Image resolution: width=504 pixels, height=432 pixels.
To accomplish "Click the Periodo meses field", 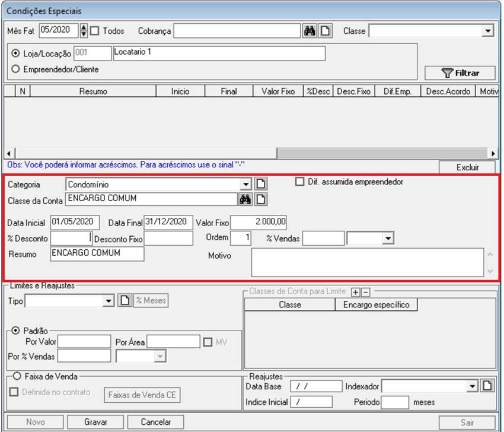I will [395, 402].
